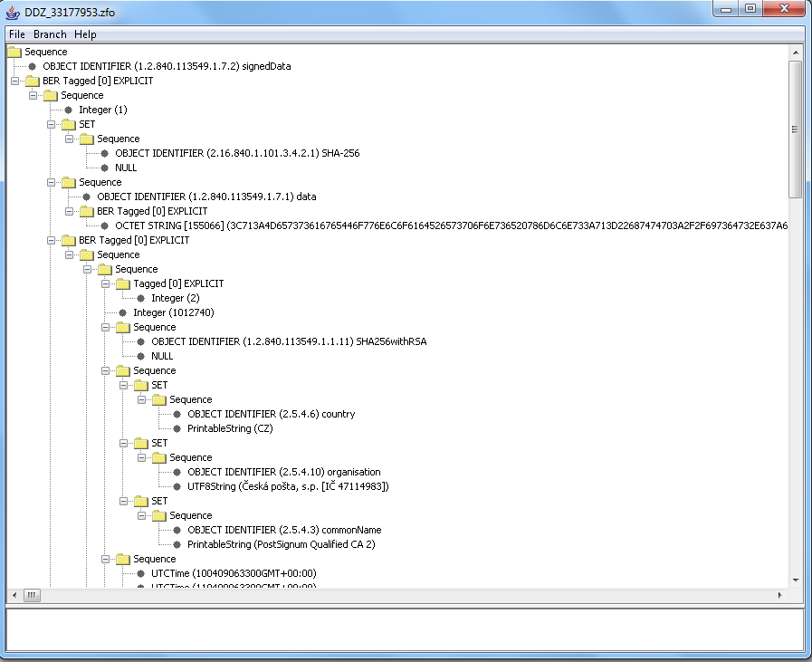Click the root Sequence folder icon
This screenshot has width=812, height=662.
pyautogui.click(x=14, y=52)
